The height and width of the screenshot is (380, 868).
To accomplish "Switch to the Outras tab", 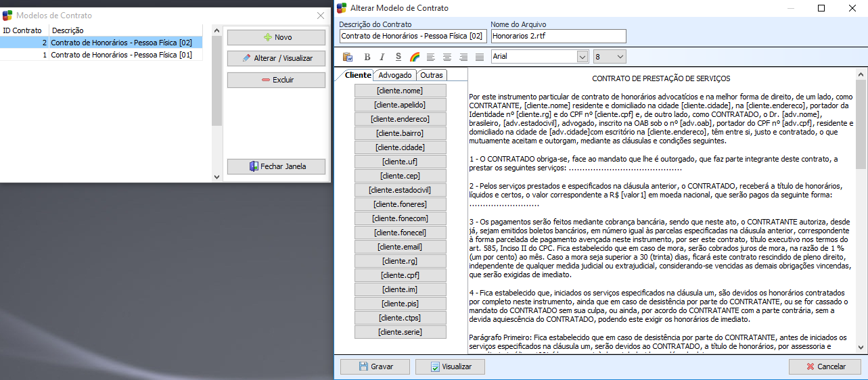I will pos(432,75).
